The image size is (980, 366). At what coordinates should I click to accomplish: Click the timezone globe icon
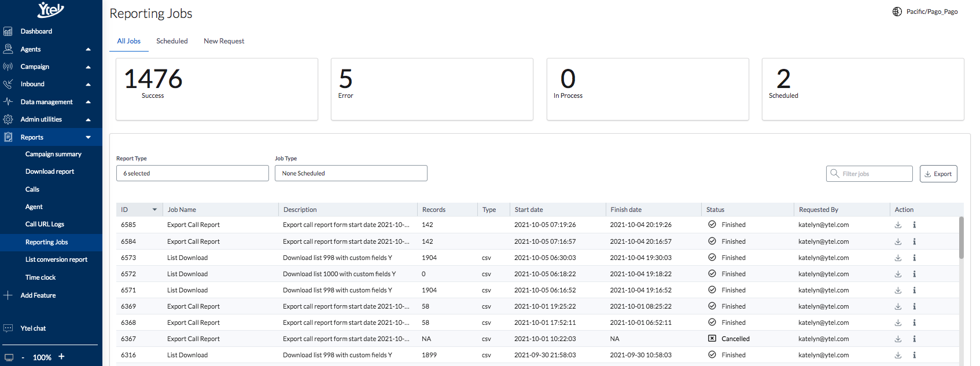[897, 12]
